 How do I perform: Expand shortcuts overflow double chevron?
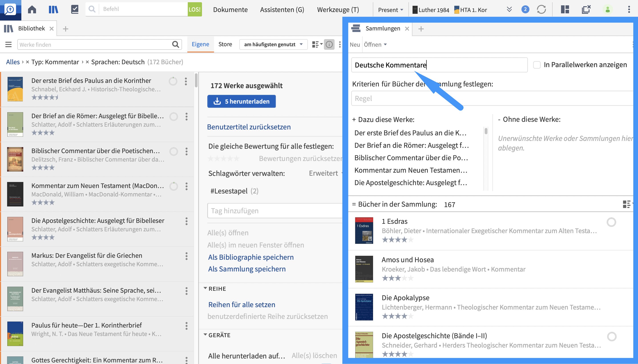(x=509, y=10)
